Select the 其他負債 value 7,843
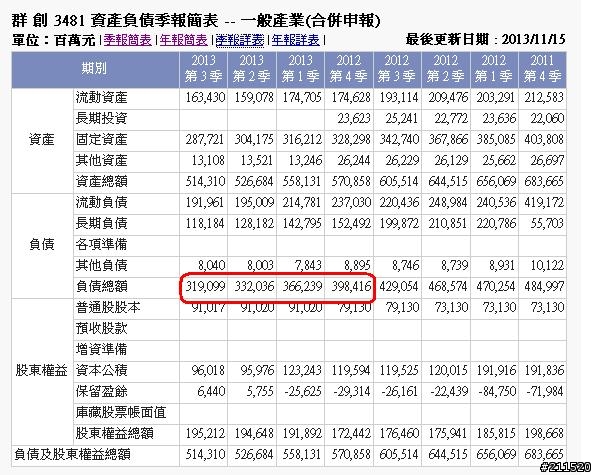Screen dimensions: 596x475 pos(308,265)
